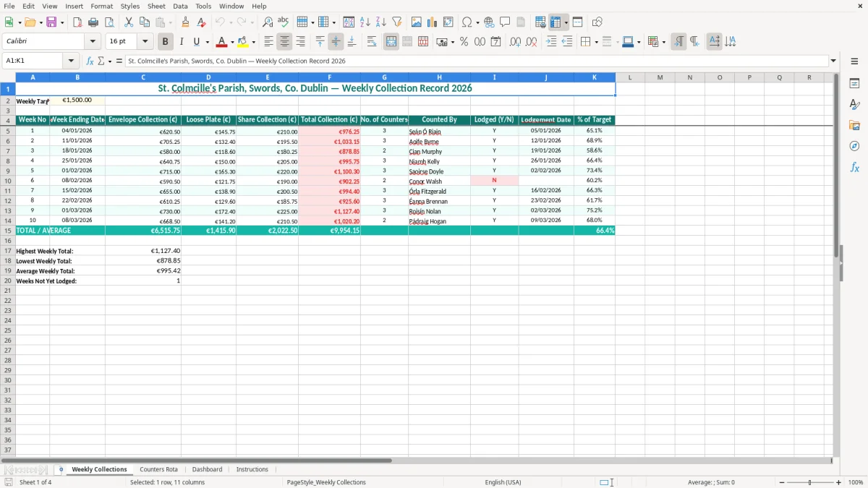Click the Copy icon
The height and width of the screenshot is (488, 868).
coord(145,22)
